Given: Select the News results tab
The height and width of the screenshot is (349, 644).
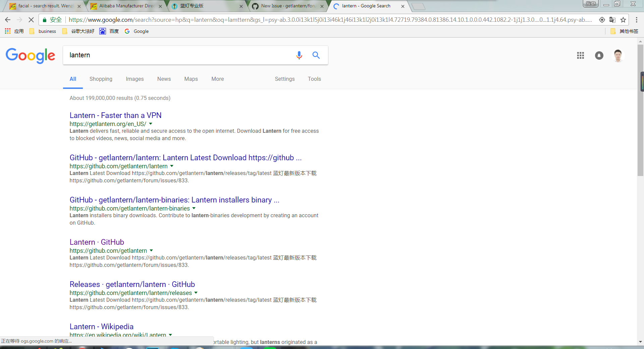Looking at the screenshot, I should coord(164,79).
